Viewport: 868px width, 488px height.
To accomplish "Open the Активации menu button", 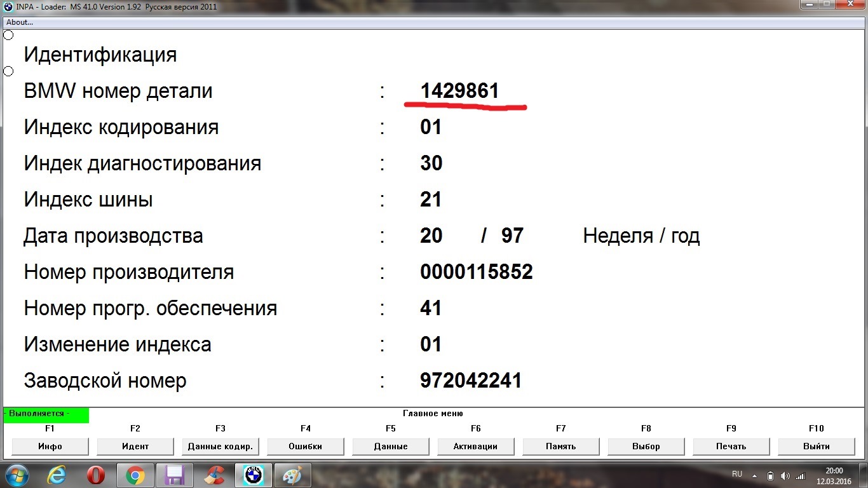I will pyautogui.click(x=476, y=446).
